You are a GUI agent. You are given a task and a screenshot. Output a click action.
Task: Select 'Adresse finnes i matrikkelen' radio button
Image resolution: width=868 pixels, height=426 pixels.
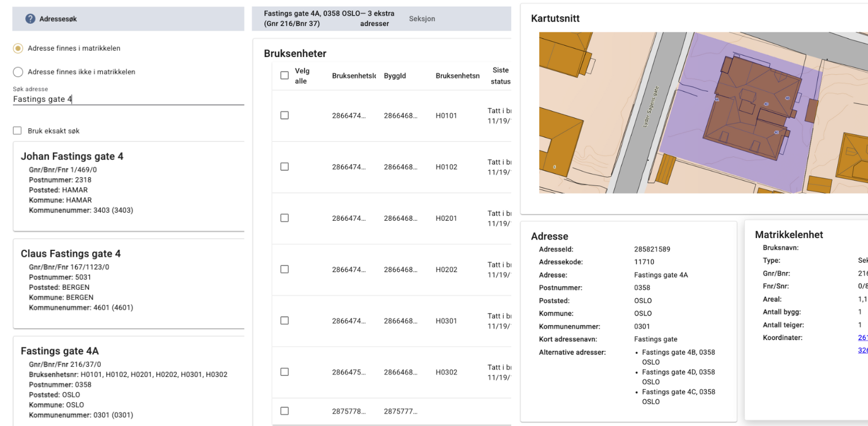18,48
